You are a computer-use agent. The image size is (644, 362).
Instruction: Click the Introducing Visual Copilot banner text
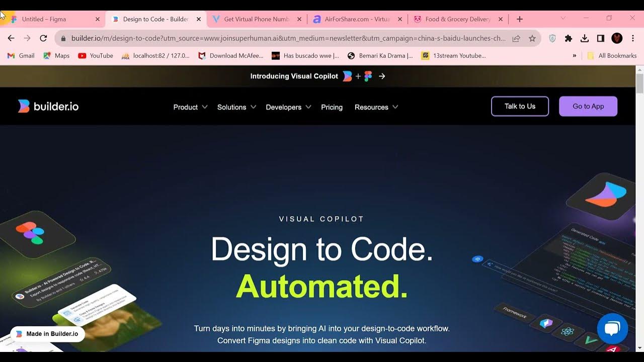click(x=294, y=76)
